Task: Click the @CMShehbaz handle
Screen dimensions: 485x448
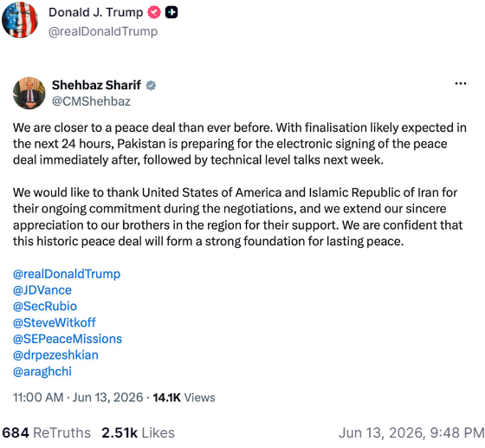Action: tap(91, 101)
